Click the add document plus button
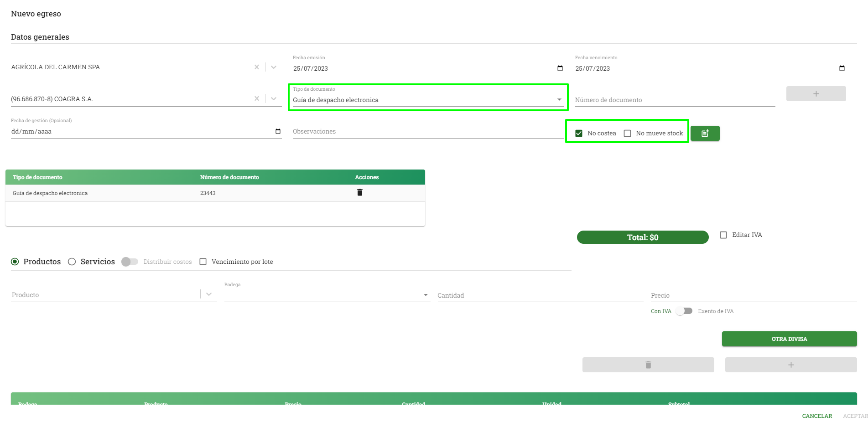 (x=816, y=93)
